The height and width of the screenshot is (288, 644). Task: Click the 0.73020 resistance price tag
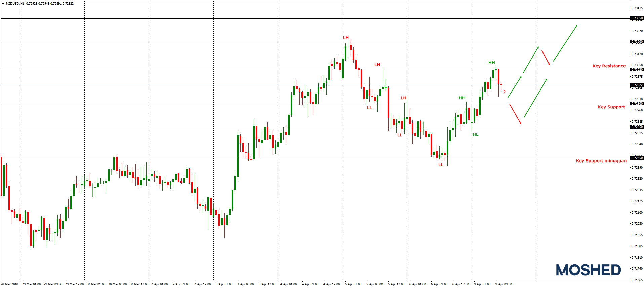tap(637, 70)
